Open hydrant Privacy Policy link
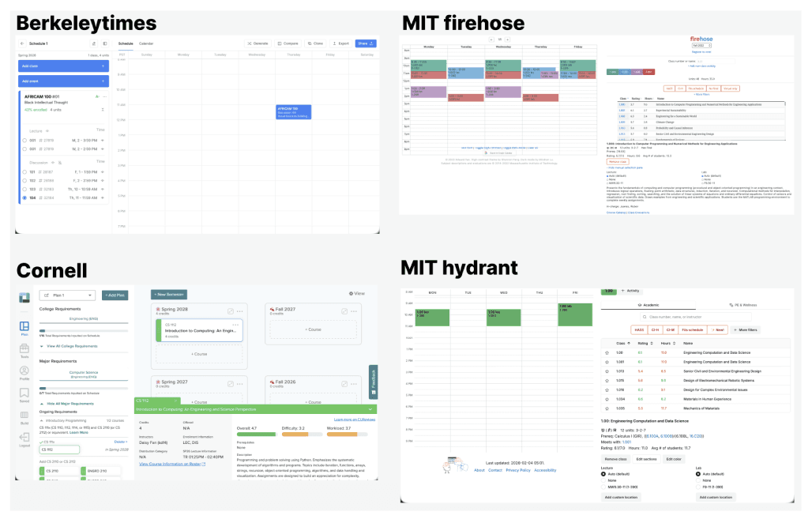This screenshot has width=812, height=523. click(x=518, y=470)
